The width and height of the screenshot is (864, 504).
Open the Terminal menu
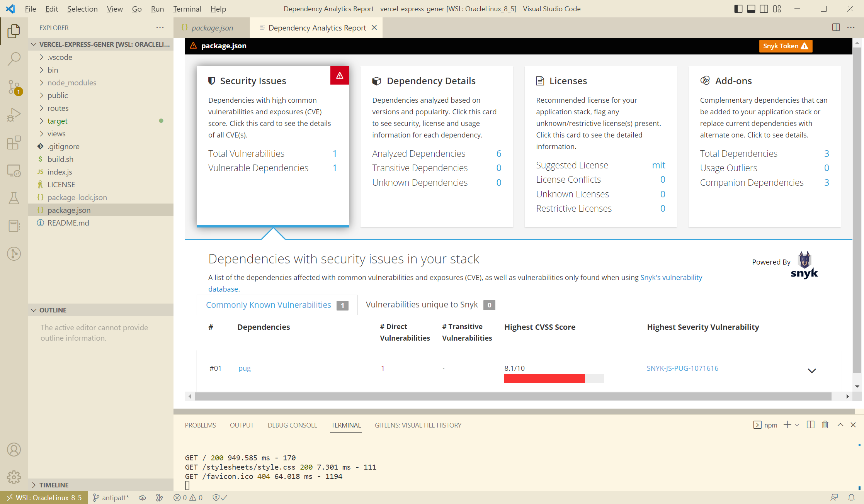(187, 9)
